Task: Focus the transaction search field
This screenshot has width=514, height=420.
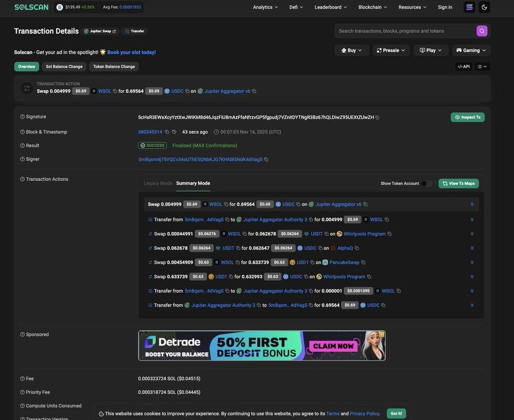Action: 405,31
